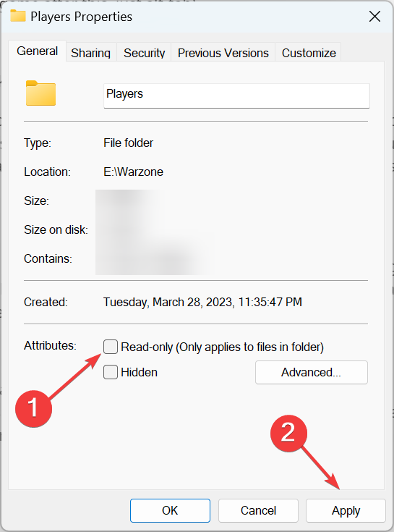The height and width of the screenshot is (532, 394).
Task: Click the Players Properties window title text
Action: point(81,16)
